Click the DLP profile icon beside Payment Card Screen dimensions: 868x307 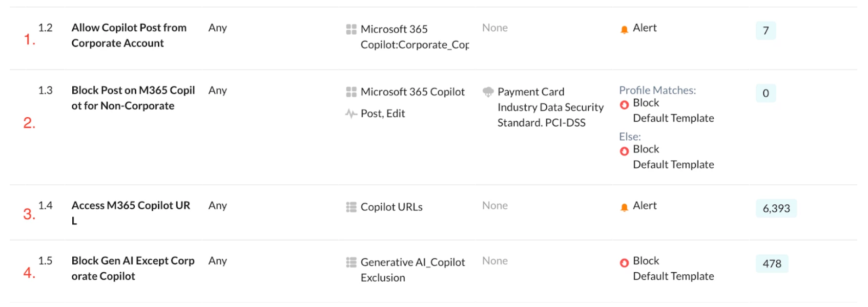coord(488,92)
